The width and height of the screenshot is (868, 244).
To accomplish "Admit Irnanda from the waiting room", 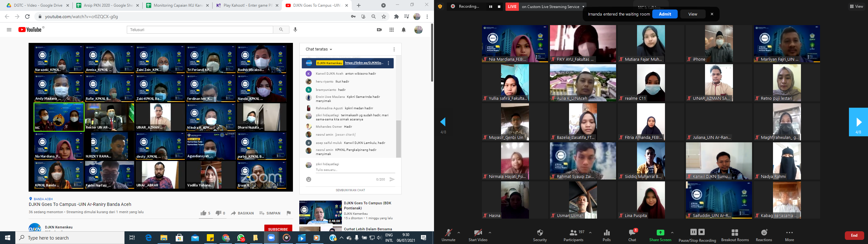I will (665, 14).
